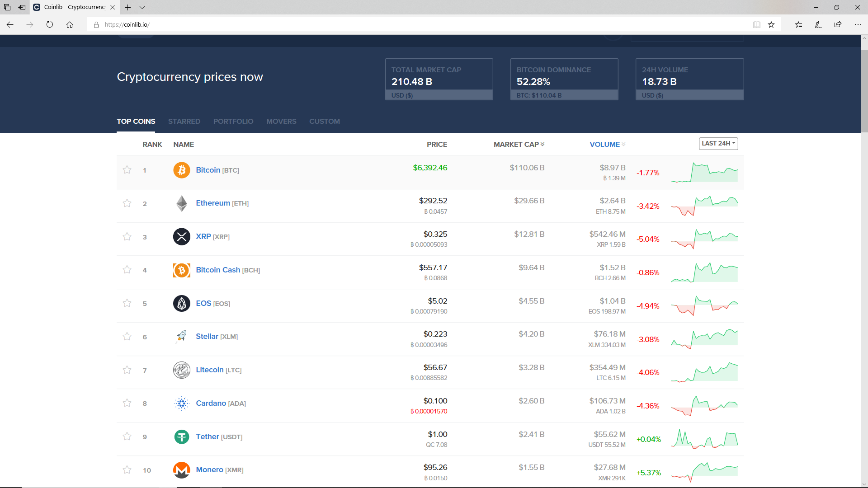Click the Monero logo icon
Image resolution: width=868 pixels, height=488 pixels.
click(x=181, y=470)
